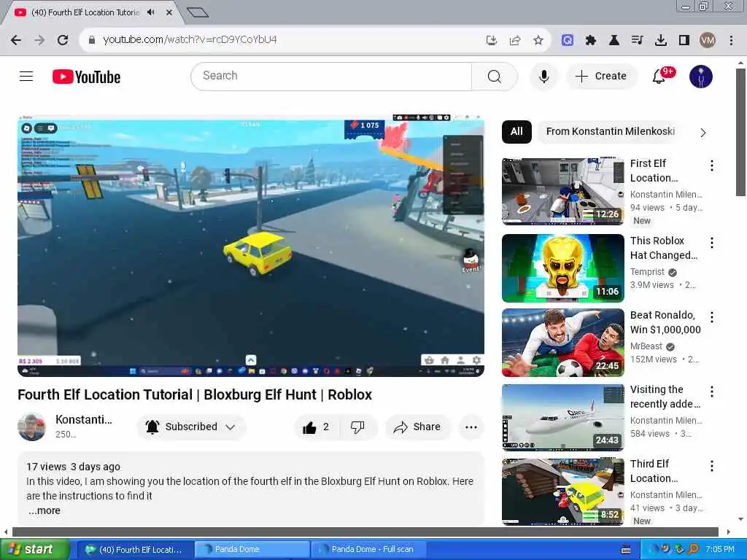Expand description with ...more
This screenshot has width=747, height=560.
point(44,511)
